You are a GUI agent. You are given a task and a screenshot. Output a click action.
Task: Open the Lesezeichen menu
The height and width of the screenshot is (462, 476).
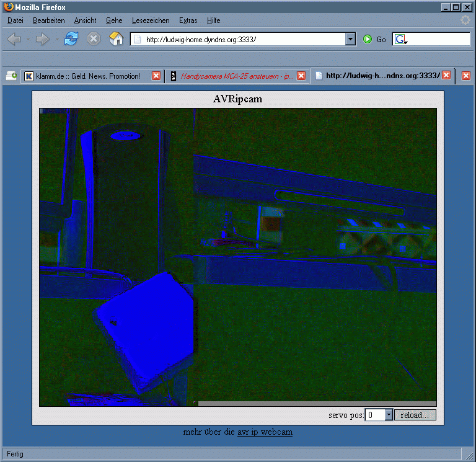pos(151,20)
